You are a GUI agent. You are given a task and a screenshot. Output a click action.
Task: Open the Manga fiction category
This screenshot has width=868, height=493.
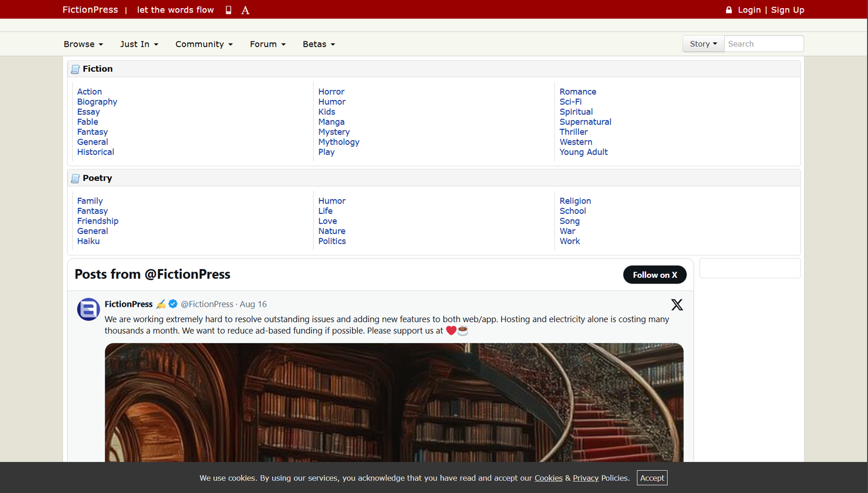click(331, 122)
